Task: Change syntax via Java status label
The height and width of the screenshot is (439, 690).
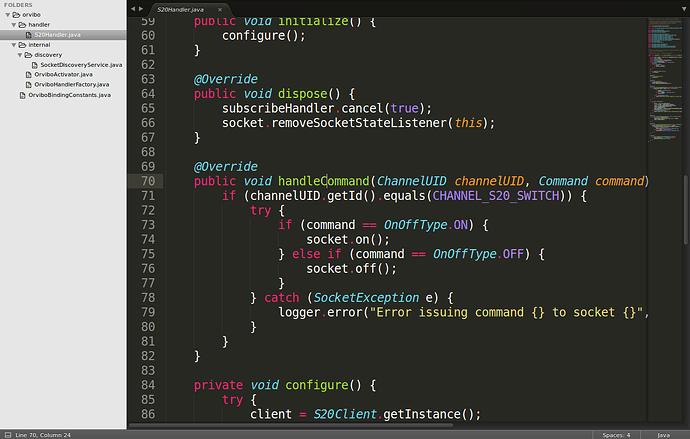Action: click(664, 434)
